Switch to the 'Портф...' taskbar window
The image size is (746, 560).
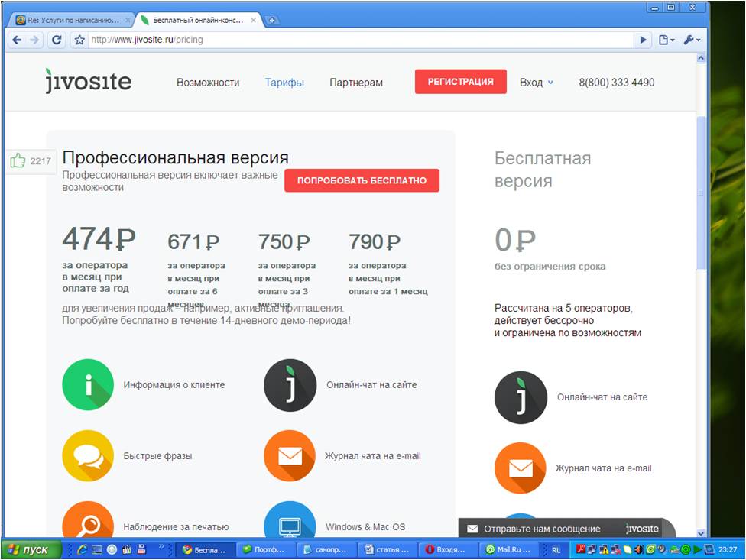265,549
